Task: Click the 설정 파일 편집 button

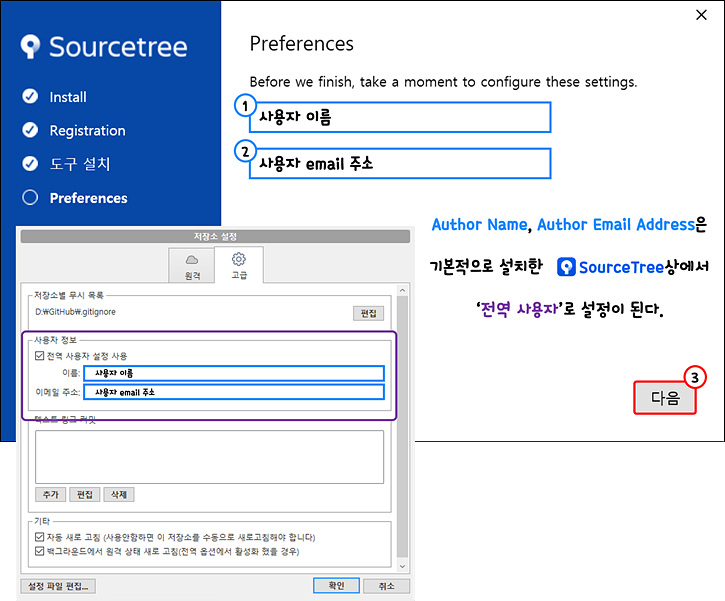Action: coord(58,586)
